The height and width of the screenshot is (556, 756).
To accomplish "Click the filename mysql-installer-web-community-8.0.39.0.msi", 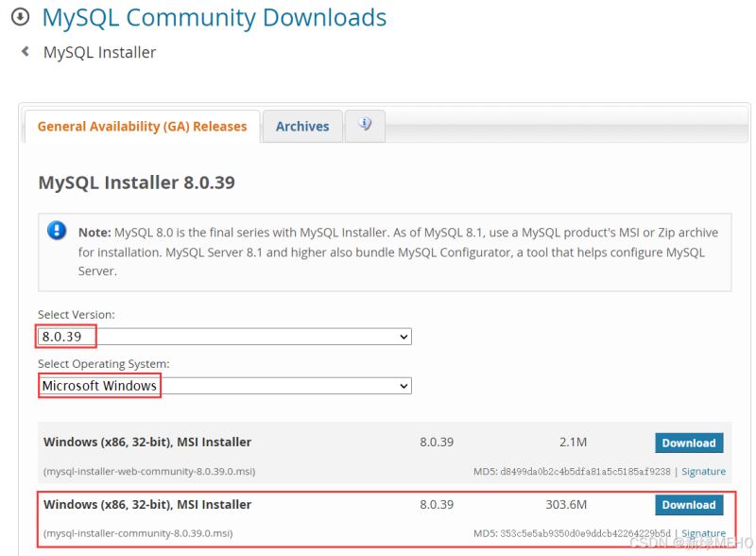I will (x=149, y=472).
